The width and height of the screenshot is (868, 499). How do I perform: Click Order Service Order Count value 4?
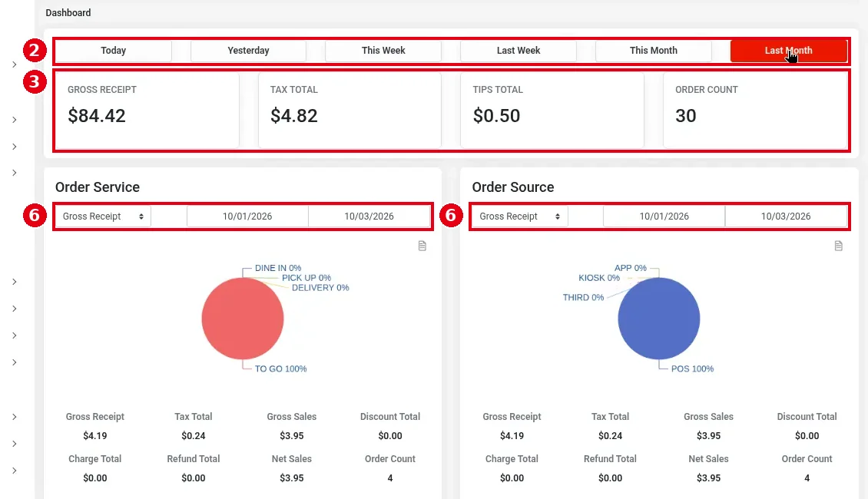pyautogui.click(x=390, y=478)
